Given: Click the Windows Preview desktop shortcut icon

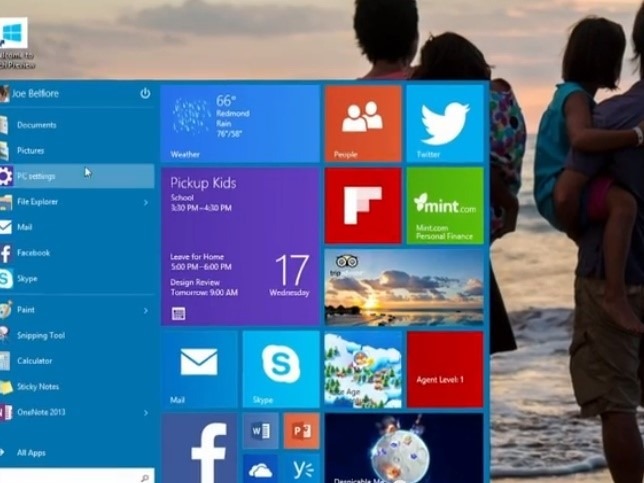Looking at the screenshot, I should pos(14,33).
